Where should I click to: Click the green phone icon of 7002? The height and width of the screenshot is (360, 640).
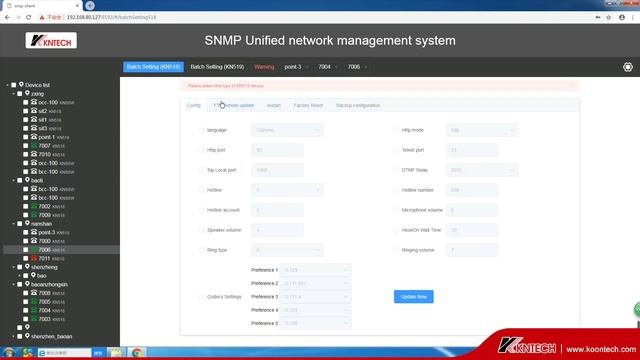click(34, 206)
